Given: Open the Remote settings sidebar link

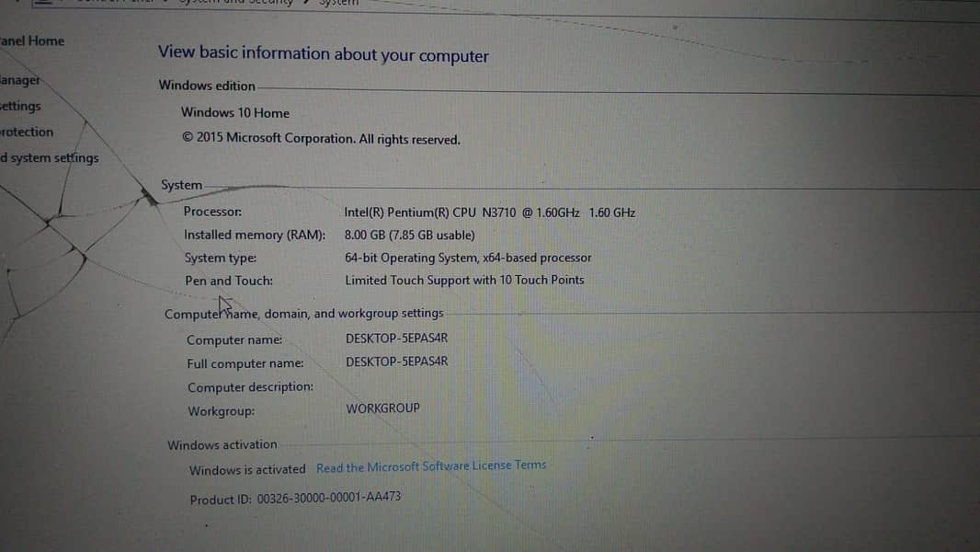Looking at the screenshot, I should coord(20,107).
